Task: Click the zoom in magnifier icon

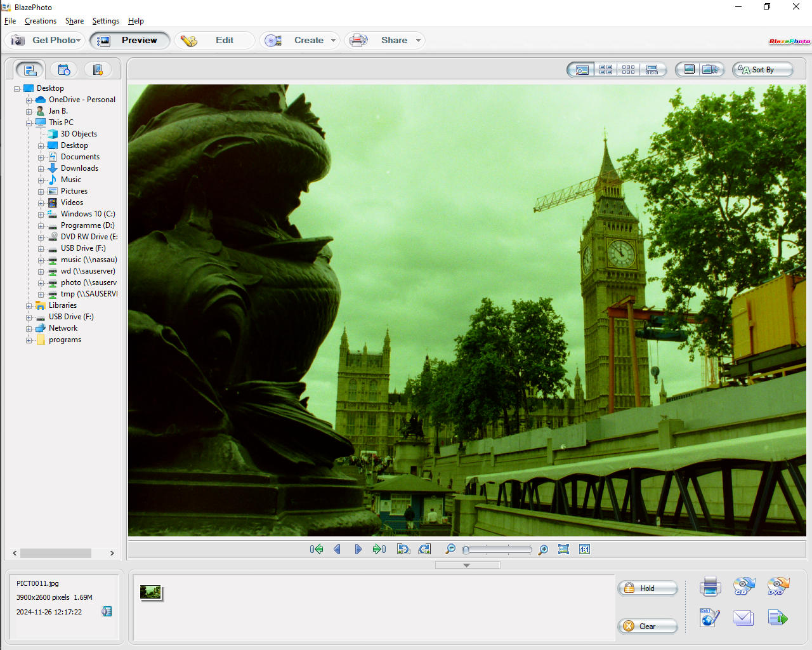Action: 543,550
